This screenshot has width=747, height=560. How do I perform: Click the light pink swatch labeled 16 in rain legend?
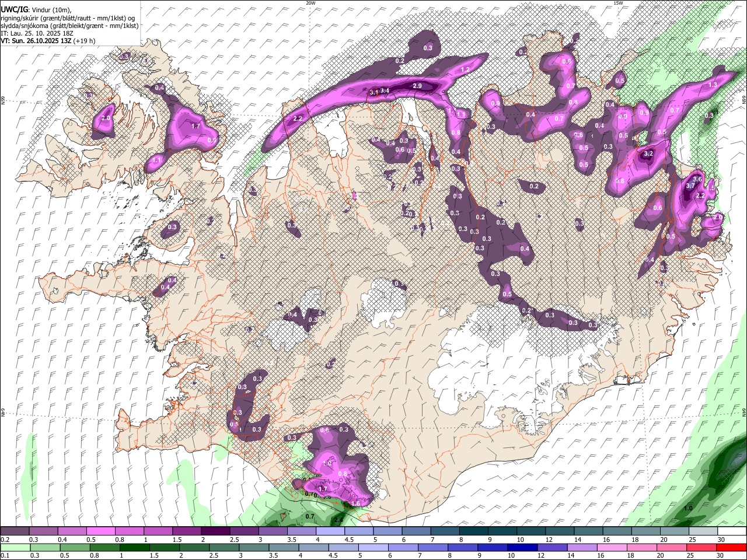coord(612,547)
